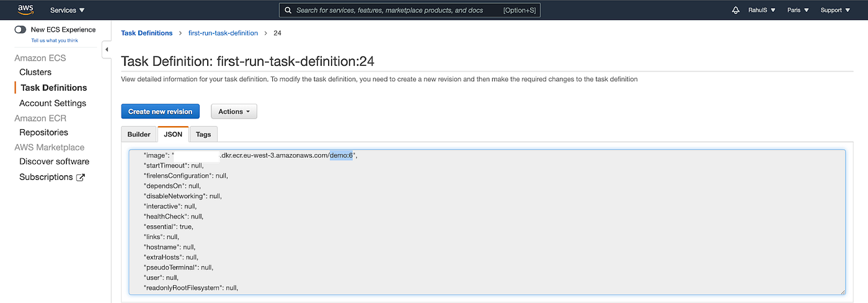Open Subscriptions in the sidebar
868x303 pixels.
point(46,177)
